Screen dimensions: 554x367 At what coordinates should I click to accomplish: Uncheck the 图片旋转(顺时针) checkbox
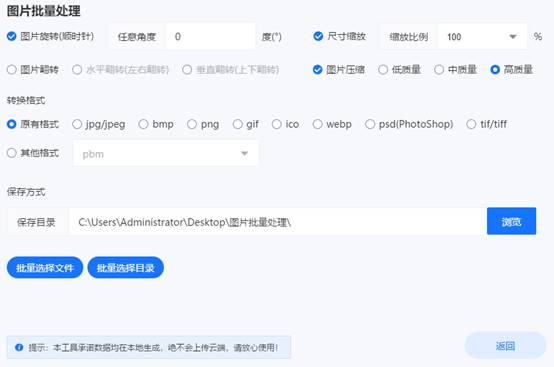pos(12,36)
